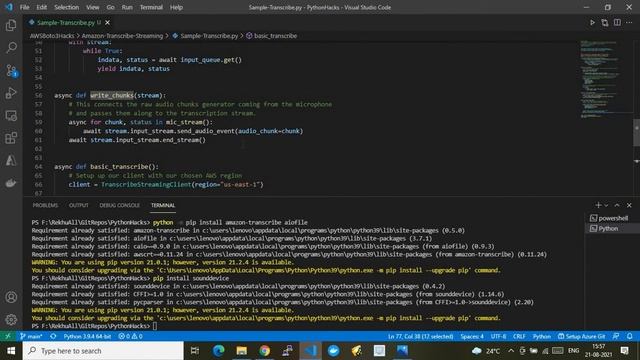The height and width of the screenshot is (360, 640).
Task: Maximize the terminal panel size
Action: pos(617,205)
